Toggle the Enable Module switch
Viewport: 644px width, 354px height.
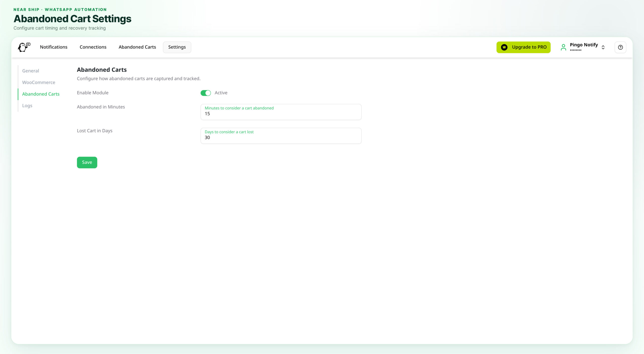[206, 93]
